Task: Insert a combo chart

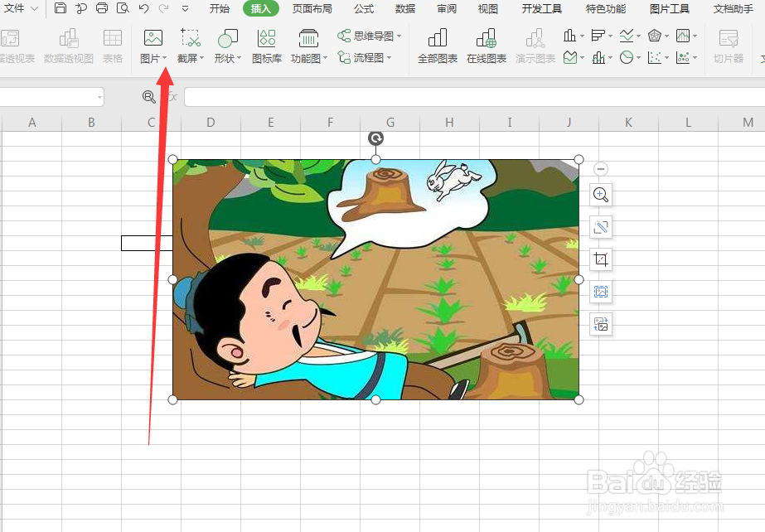Action: [598, 57]
